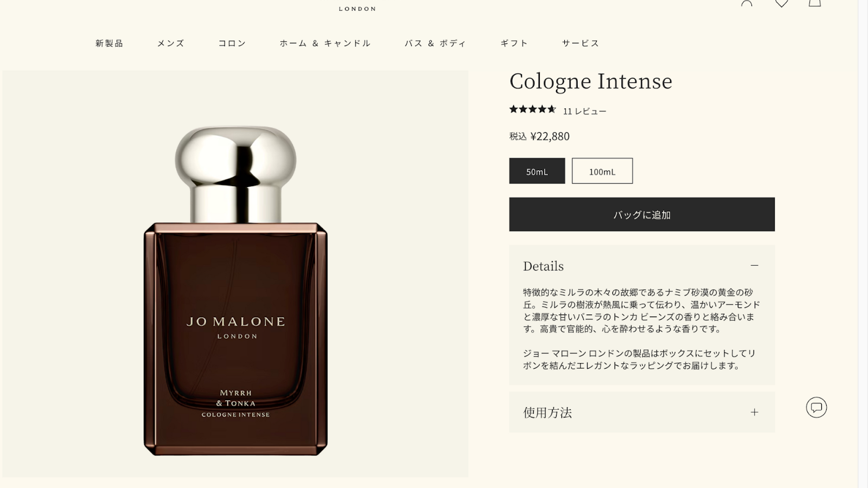
Task: Expand the 使用方法 section
Action: (642, 413)
